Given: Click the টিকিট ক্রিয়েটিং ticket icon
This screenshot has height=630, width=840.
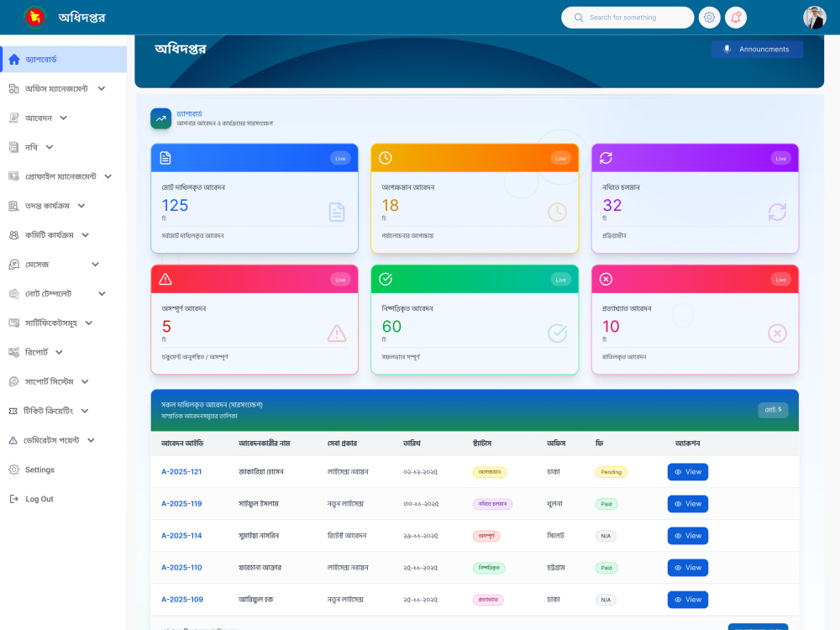Looking at the screenshot, I should 13,411.
